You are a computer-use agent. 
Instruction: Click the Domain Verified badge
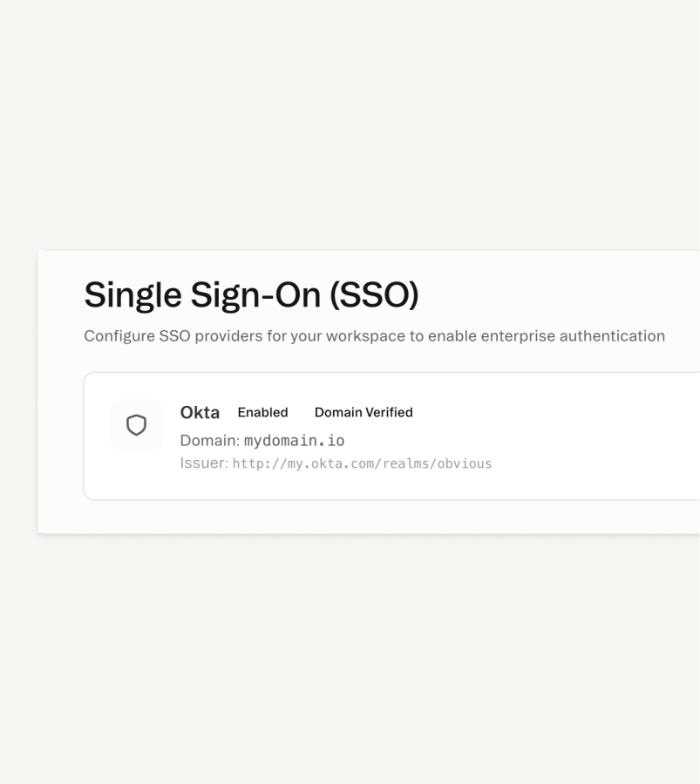tap(364, 412)
